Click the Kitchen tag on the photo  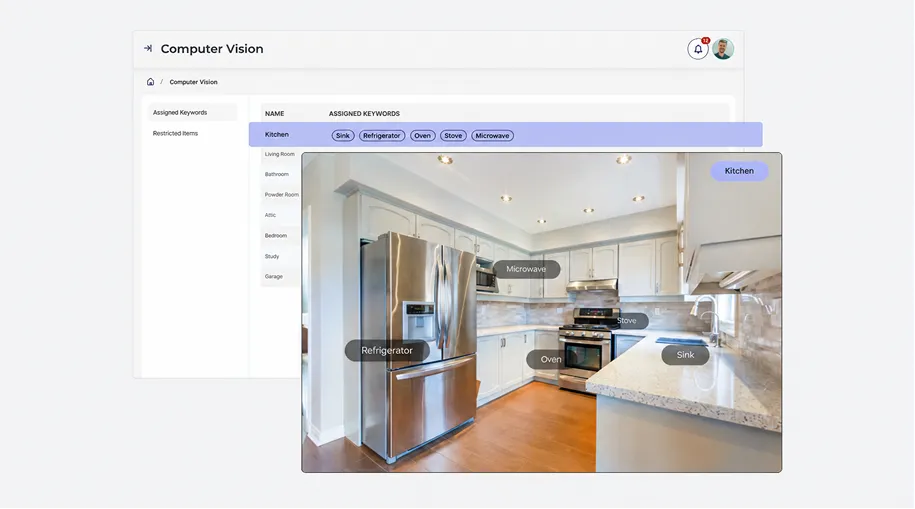[x=739, y=171]
